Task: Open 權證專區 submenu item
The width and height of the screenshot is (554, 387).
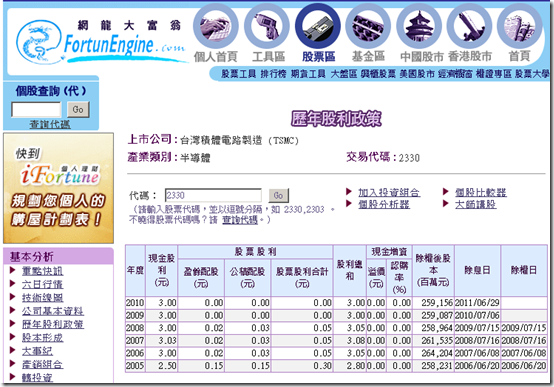Action: point(494,74)
